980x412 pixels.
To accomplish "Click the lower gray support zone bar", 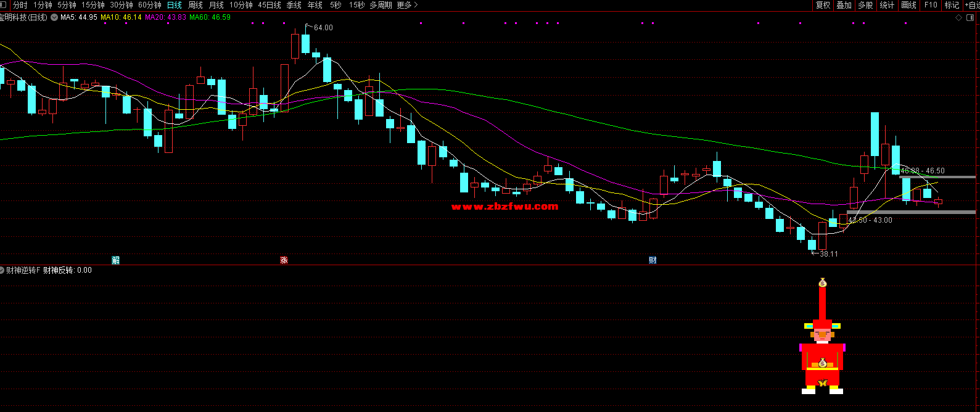I will (x=912, y=212).
